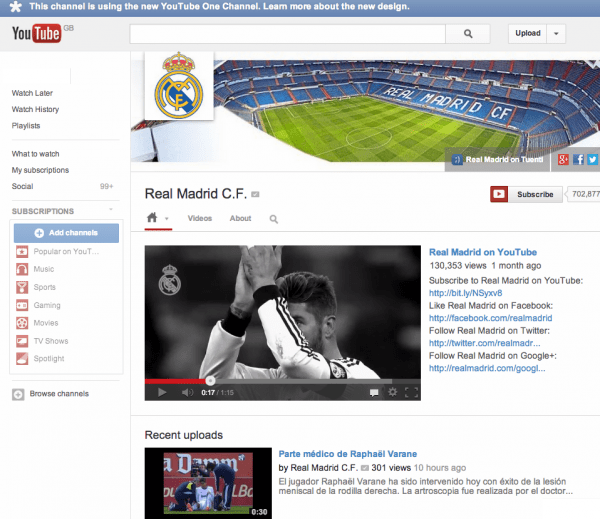
Task: Collapse the Subscriptions section arrow
Action: (111, 209)
